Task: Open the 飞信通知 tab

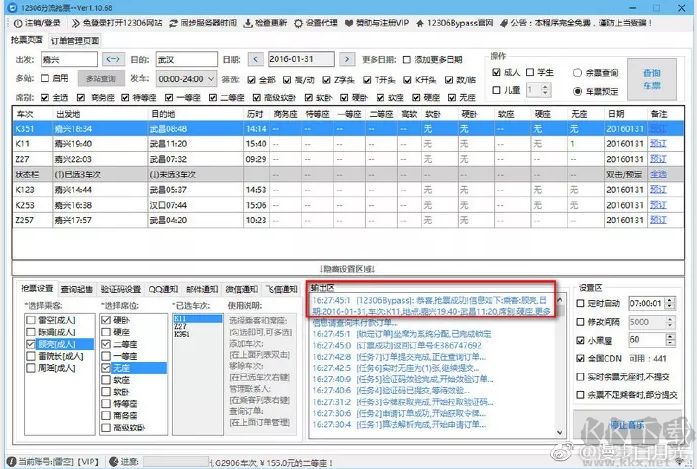Action: pos(281,289)
